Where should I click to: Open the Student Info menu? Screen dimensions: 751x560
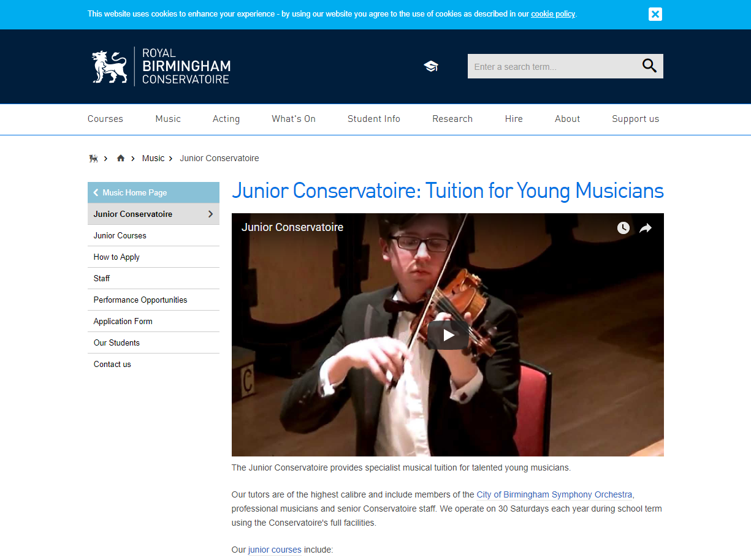[x=374, y=119]
